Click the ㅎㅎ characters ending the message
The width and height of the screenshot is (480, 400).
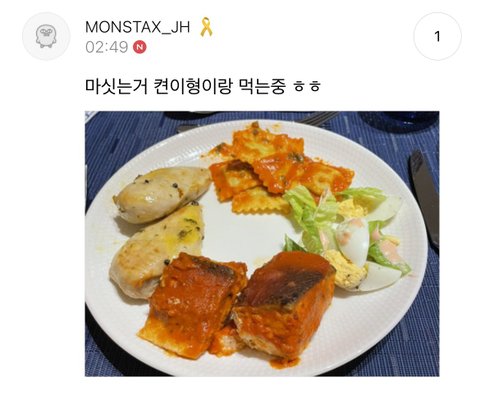tap(307, 87)
